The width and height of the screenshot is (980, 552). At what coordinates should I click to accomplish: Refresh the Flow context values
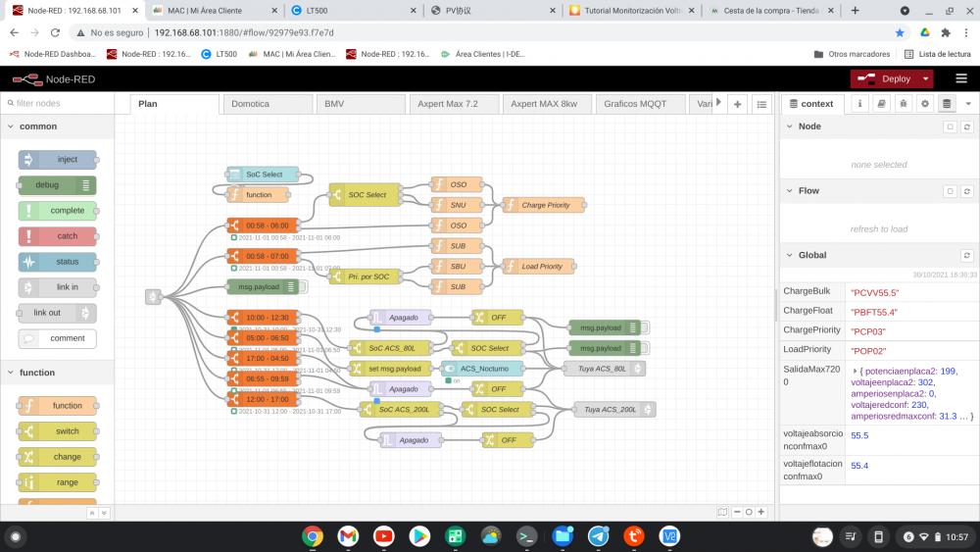[x=967, y=191]
